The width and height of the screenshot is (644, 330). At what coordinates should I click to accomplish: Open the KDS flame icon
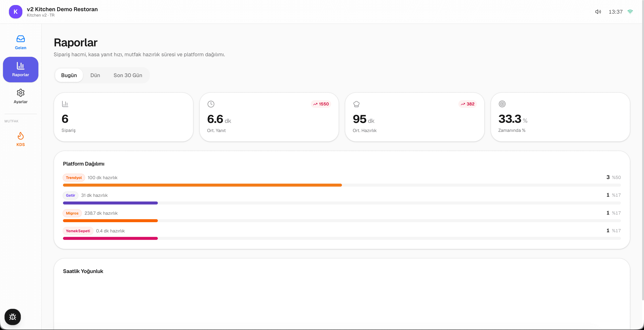20,136
